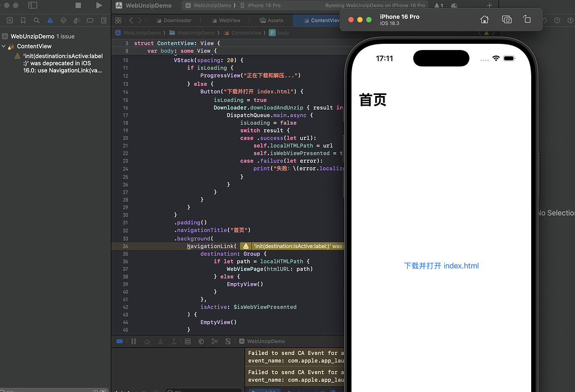
Task: Toggle breakpoint activation in the debug bar
Action: 119,341
